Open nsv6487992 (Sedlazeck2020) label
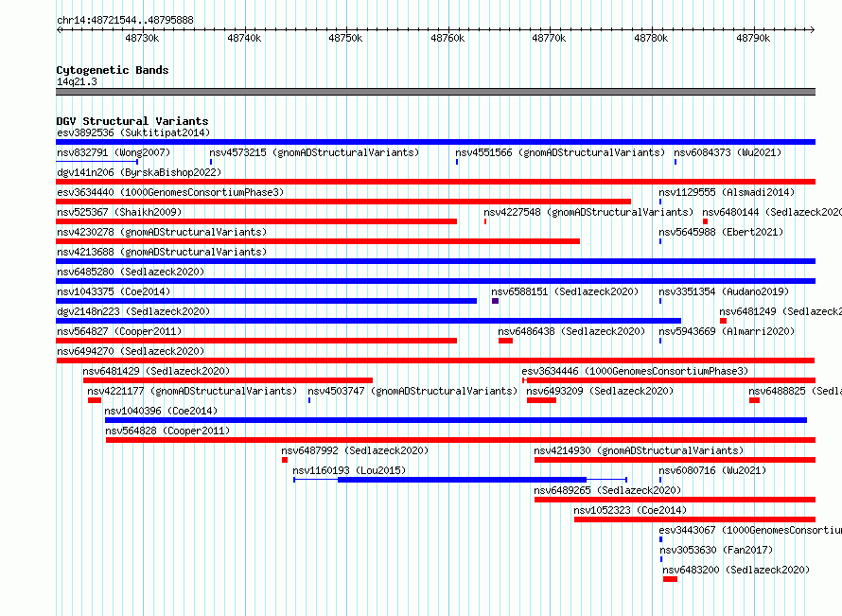Image resolution: width=842 pixels, height=616 pixels. (355, 450)
